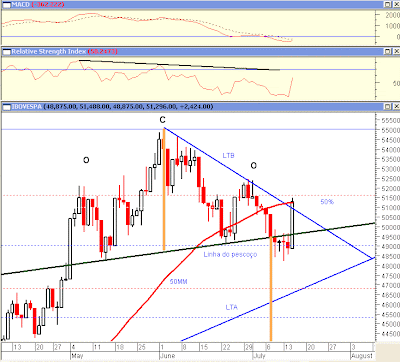Click the 'July' month axis label
The image size is (400, 362).
(x=259, y=356)
